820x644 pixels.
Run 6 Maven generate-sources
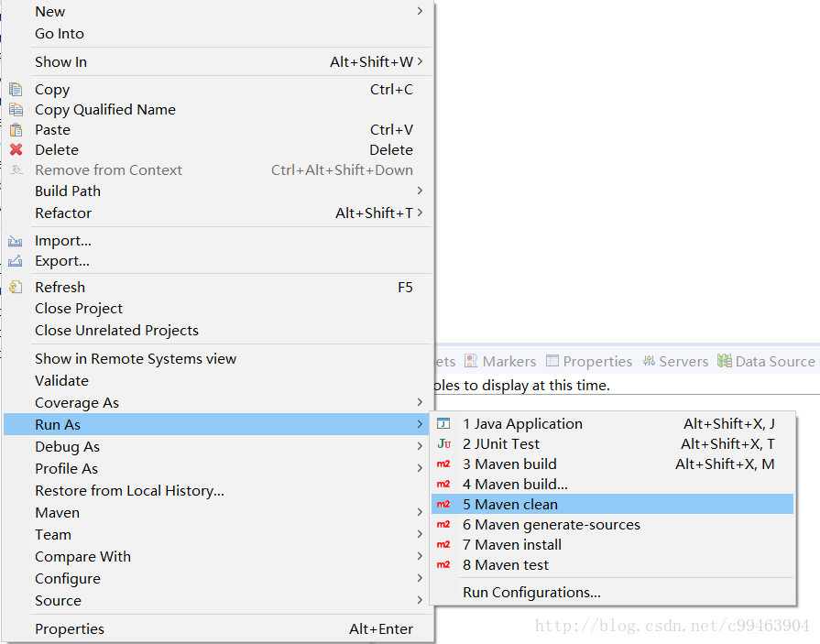(x=612, y=524)
